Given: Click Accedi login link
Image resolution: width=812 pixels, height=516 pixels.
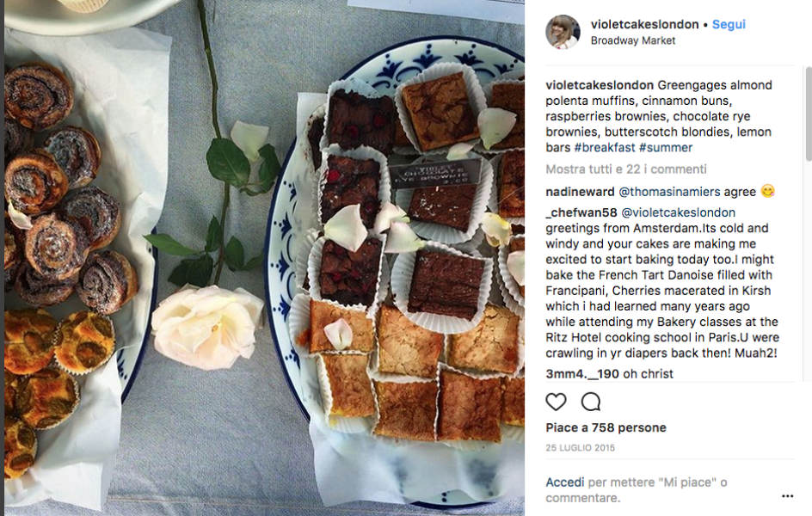Looking at the screenshot, I should coord(564,482).
